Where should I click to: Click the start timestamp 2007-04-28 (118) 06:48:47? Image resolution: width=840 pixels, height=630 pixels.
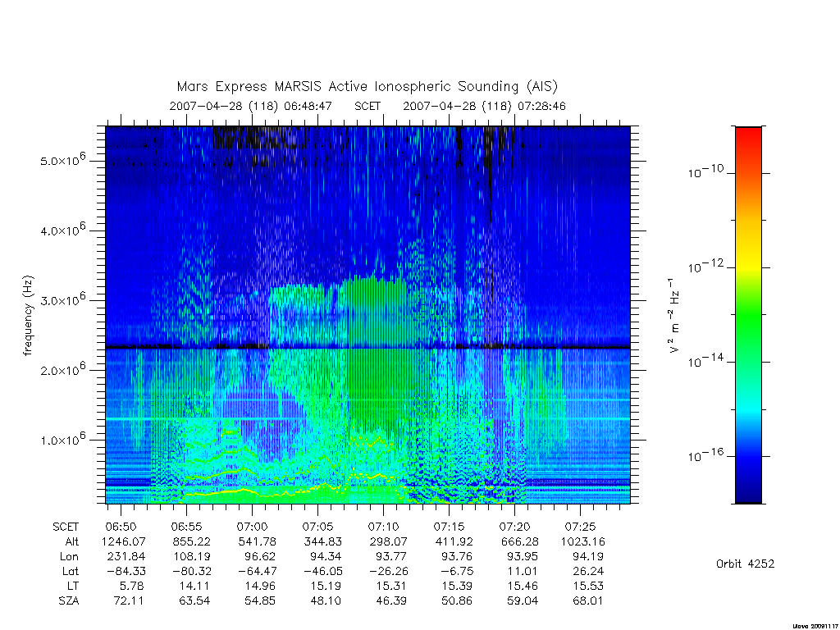click(251, 106)
